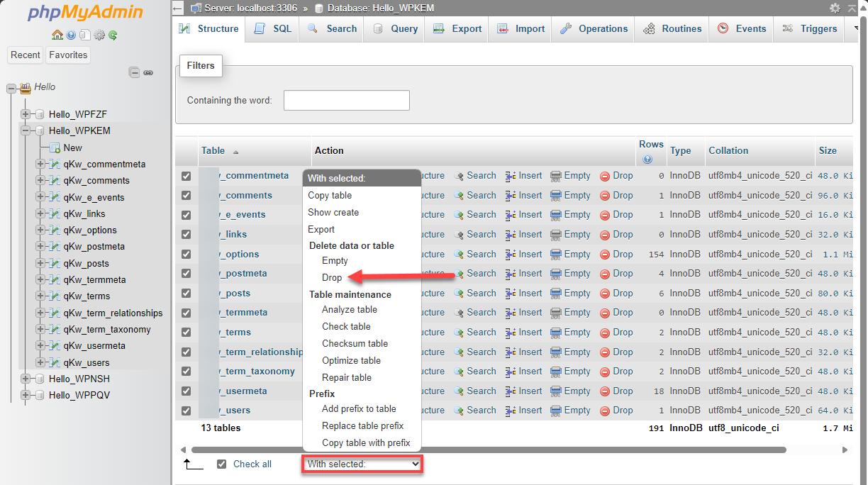868x485 pixels.
Task: Uncheck the qKw_links row checkbox
Action: point(186,234)
